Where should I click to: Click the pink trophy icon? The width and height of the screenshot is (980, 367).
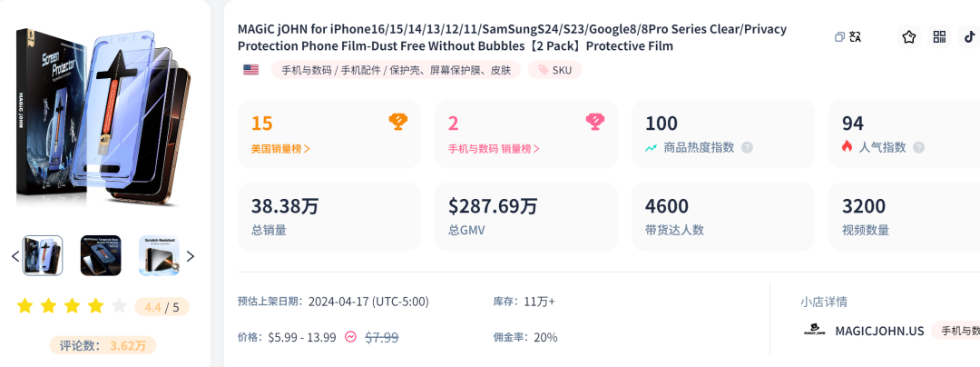click(594, 122)
